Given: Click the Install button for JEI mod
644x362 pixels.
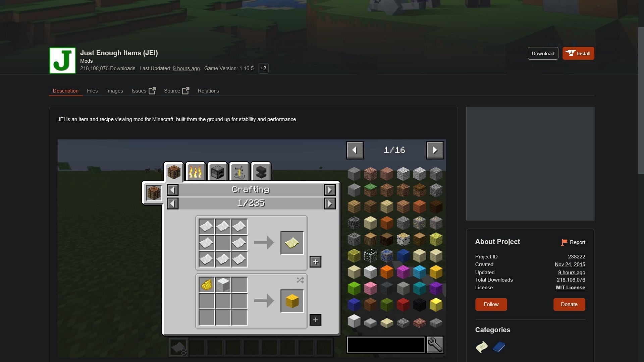Looking at the screenshot, I should click(578, 53).
